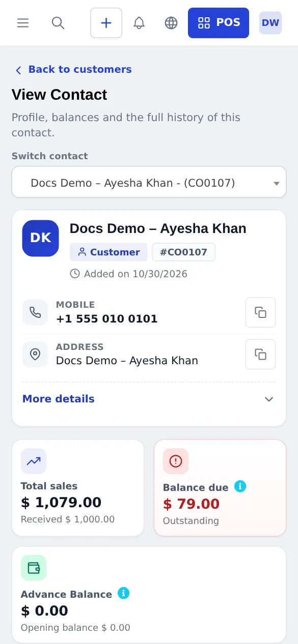Screen dimensions: 298x644
Task: Click the More details chevron arrow
Action: tap(269, 399)
